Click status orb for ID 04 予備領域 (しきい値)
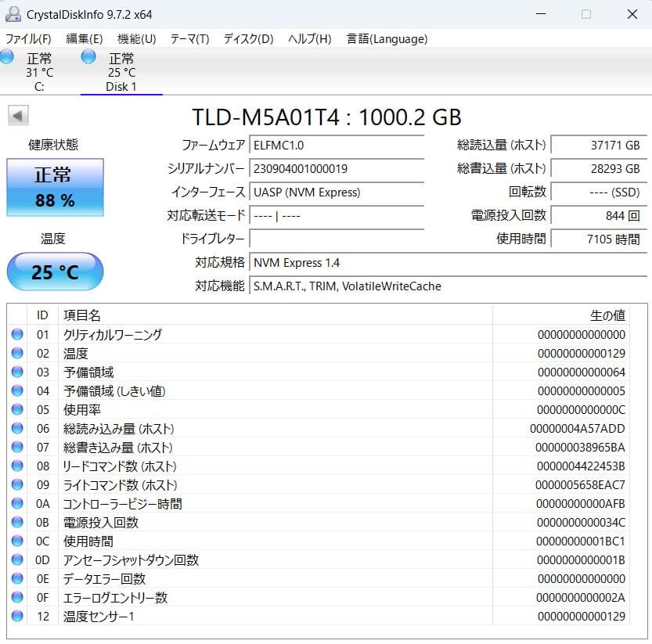652x644 pixels. [x=17, y=390]
